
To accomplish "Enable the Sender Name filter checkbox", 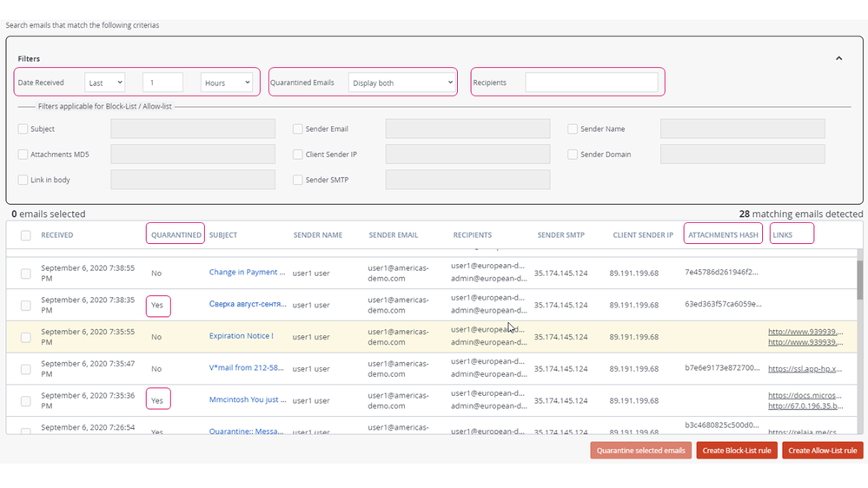I will point(573,129).
